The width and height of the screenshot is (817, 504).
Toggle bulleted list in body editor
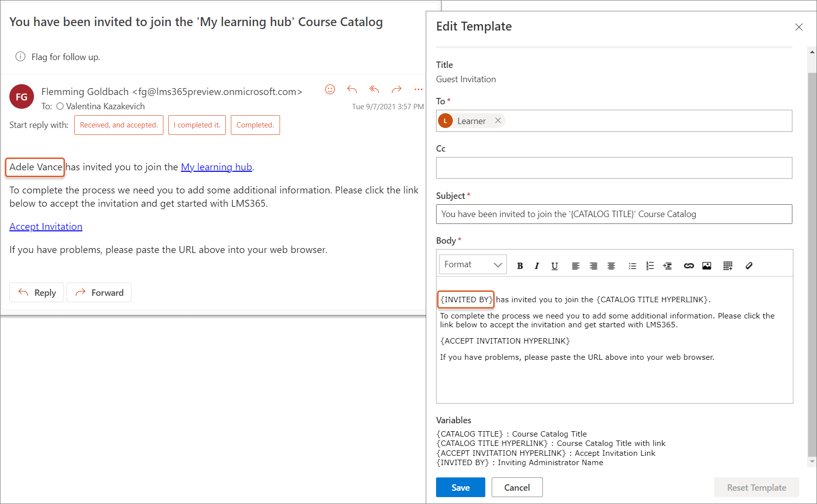tap(632, 266)
